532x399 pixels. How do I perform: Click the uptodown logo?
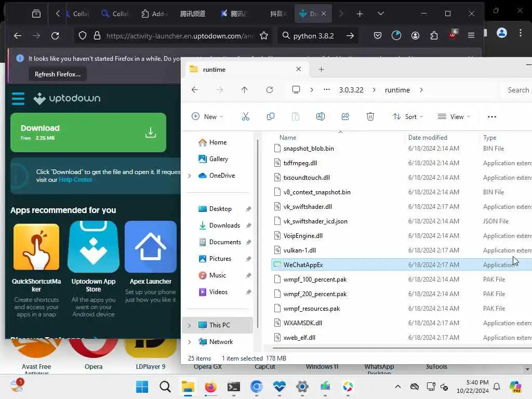pyautogui.click(x=67, y=98)
